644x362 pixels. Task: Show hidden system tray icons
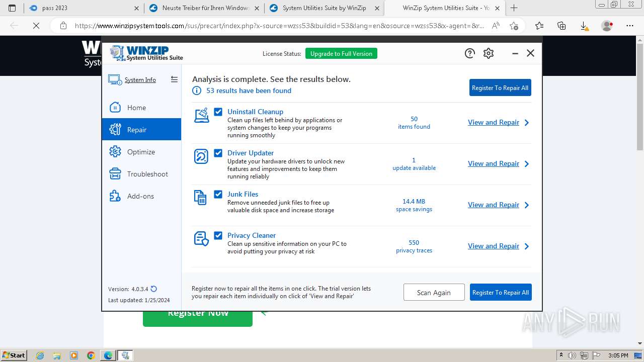point(561,355)
